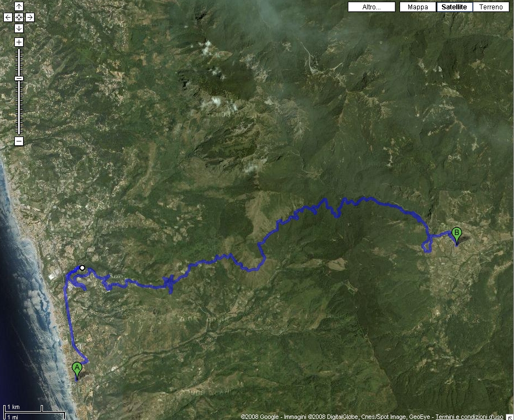
Task: Recenter map using the middle pan button
Action: tap(19, 18)
